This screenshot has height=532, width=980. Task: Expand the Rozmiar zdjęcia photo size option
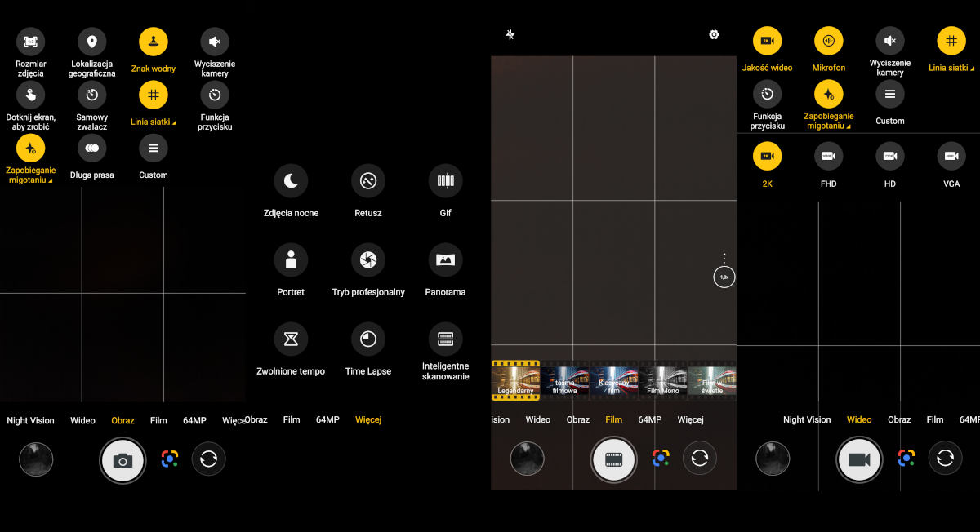point(31,42)
